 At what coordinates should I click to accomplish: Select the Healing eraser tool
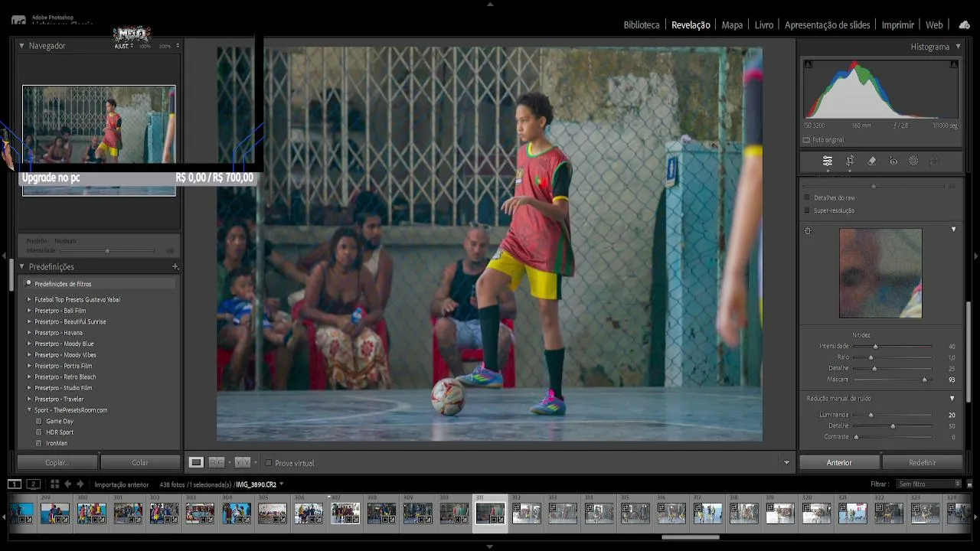[x=871, y=161]
